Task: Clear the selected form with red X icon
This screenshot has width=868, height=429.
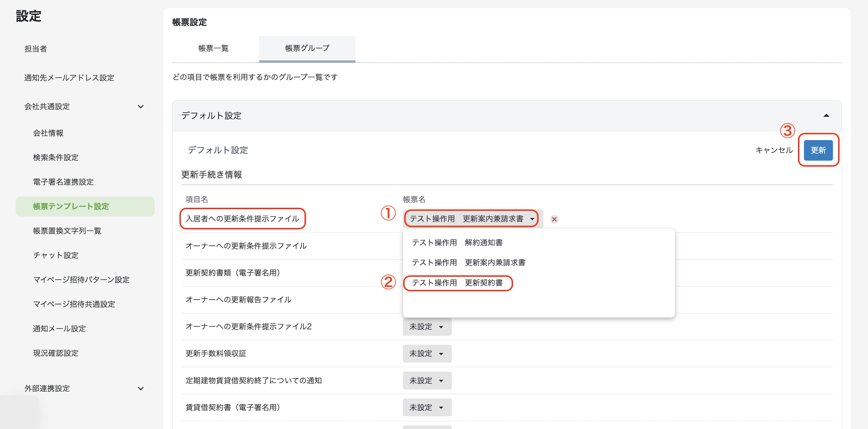Action: pyautogui.click(x=554, y=219)
